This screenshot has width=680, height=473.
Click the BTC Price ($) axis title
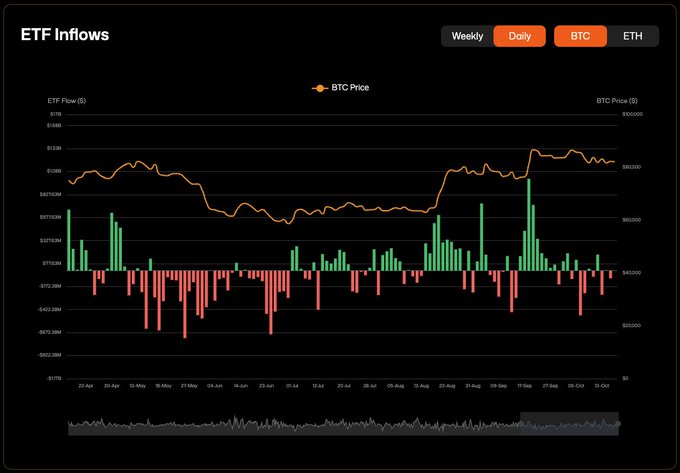point(617,101)
